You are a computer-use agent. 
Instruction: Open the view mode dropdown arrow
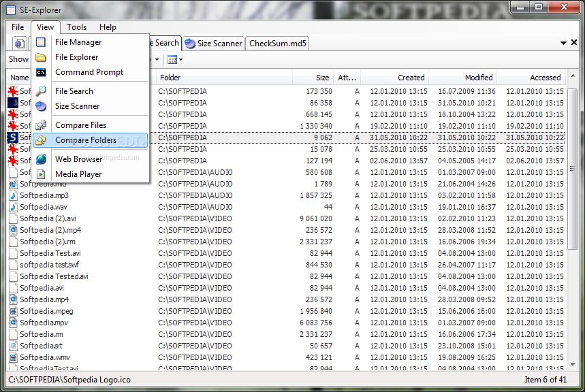point(181,60)
